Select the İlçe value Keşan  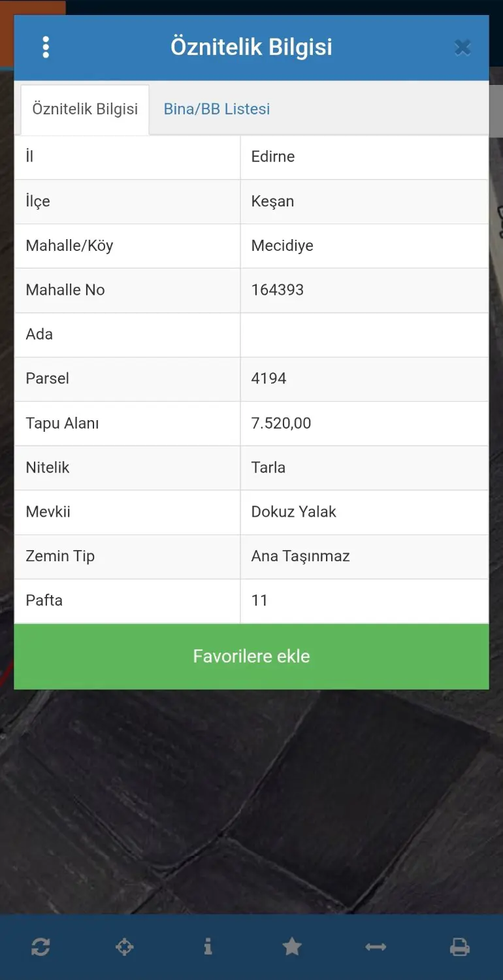272,201
